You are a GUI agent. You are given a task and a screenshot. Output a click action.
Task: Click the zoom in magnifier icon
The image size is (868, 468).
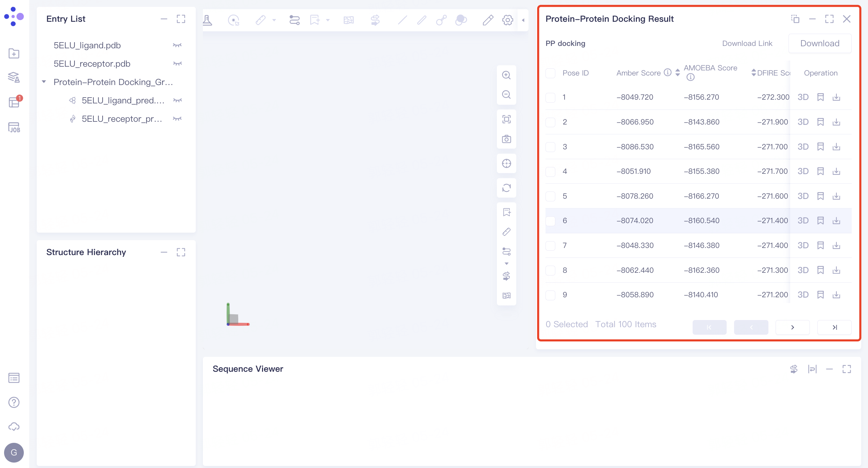[x=506, y=75]
